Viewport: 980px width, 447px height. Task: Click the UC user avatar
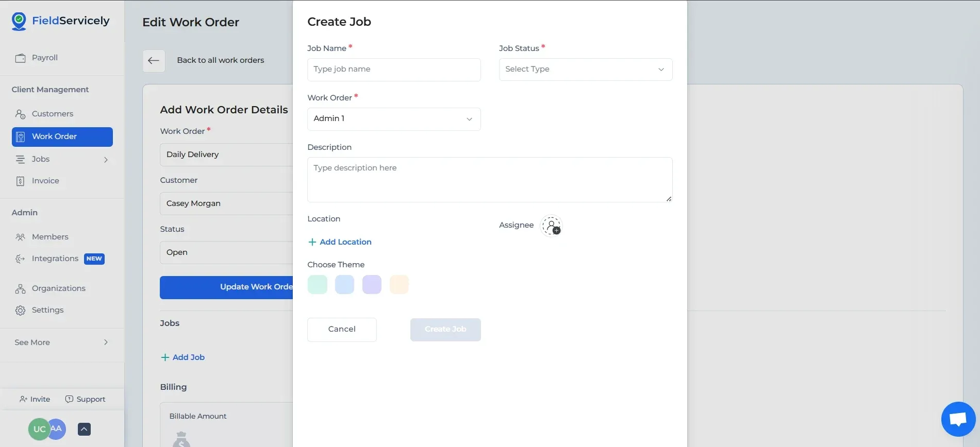pyautogui.click(x=39, y=429)
